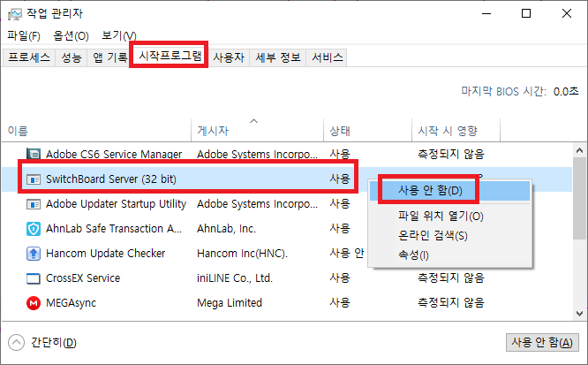The width and height of the screenshot is (588, 365).
Task: Click the 마지막 BIOS 시간 value 0.0초
Action: pos(566,92)
